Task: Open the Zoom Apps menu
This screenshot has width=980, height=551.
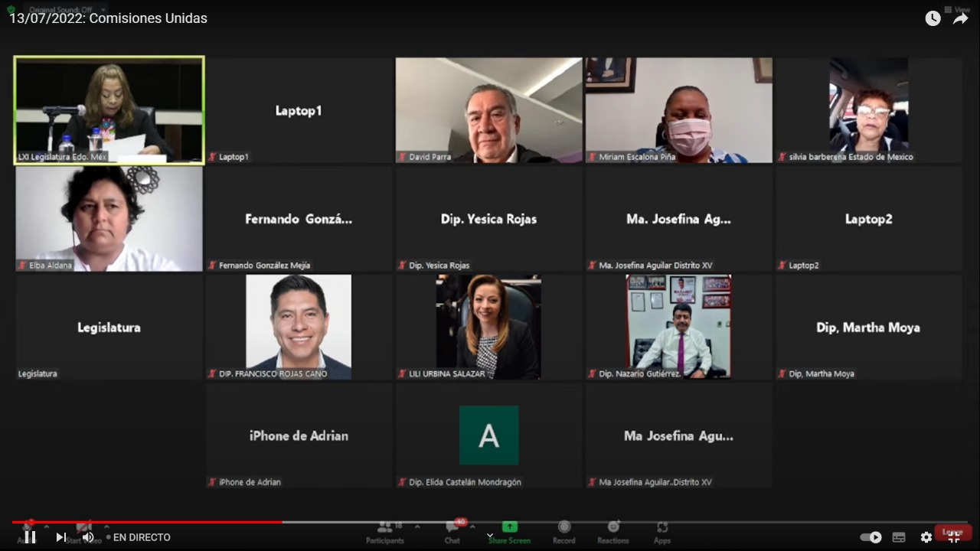Action: click(662, 532)
